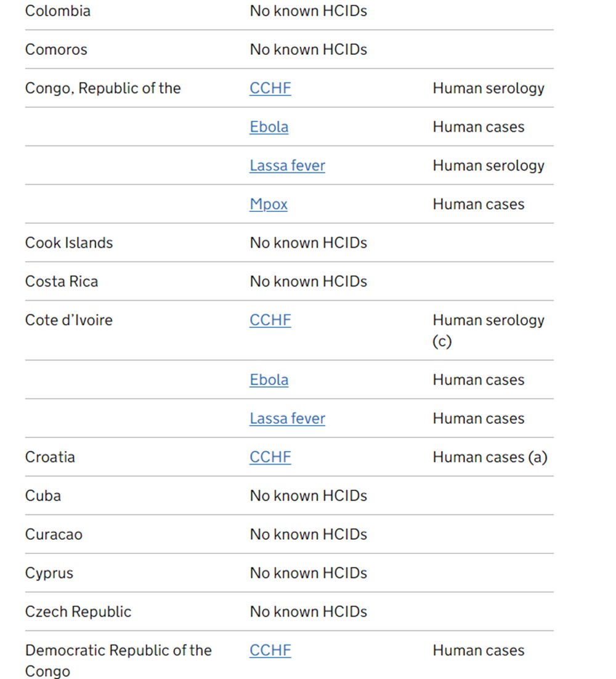
Task: Select the Costa Rica country name
Action: pyautogui.click(x=62, y=282)
